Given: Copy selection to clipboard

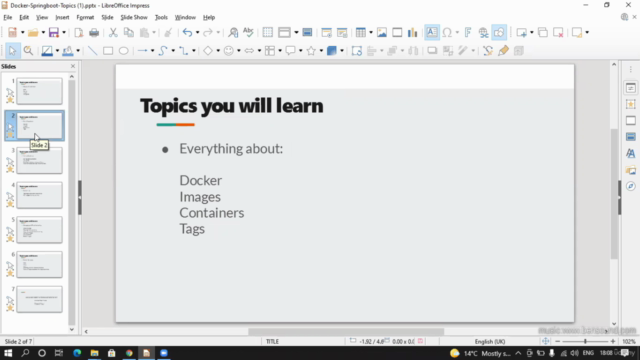Looking at the screenshot, I should tap(129, 32).
